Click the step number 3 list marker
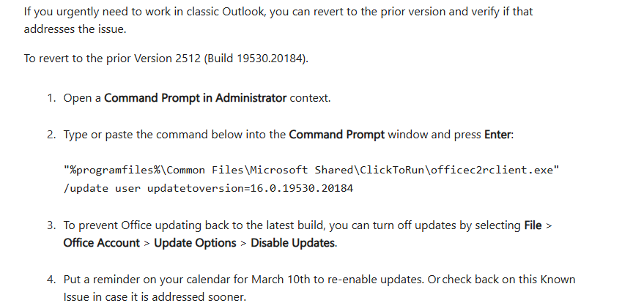This screenshot has width=644, height=303. [x=51, y=225]
